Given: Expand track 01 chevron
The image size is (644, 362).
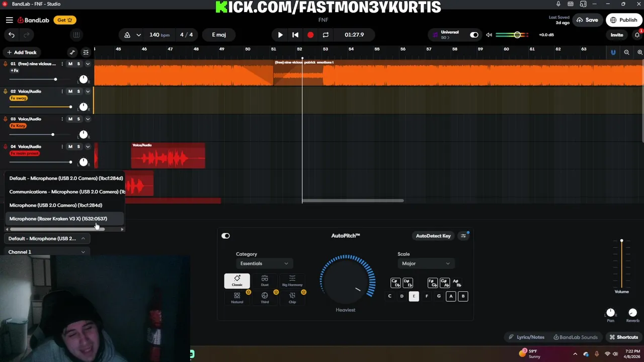Looking at the screenshot, I should (x=88, y=64).
